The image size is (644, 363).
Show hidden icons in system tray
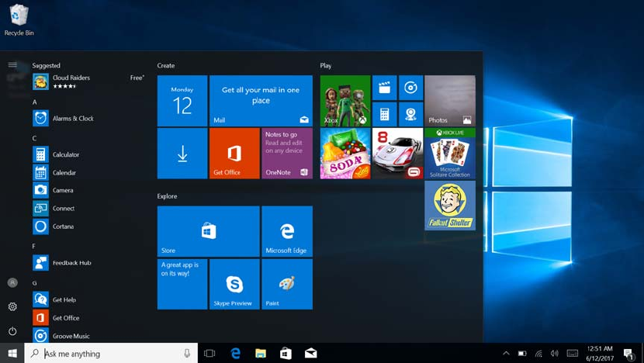pyautogui.click(x=506, y=354)
